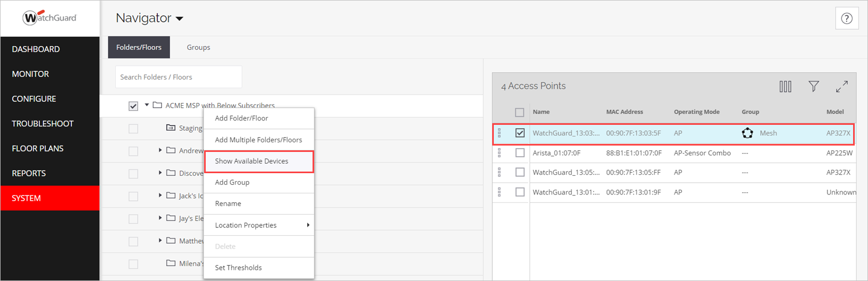Click the Jay's folder icon

tap(171, 218)
